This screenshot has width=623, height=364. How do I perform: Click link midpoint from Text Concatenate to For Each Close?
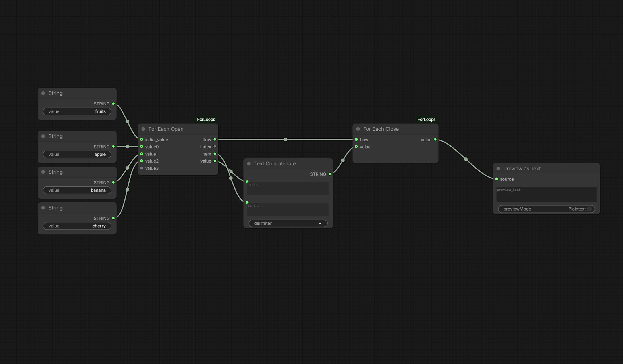343,160
